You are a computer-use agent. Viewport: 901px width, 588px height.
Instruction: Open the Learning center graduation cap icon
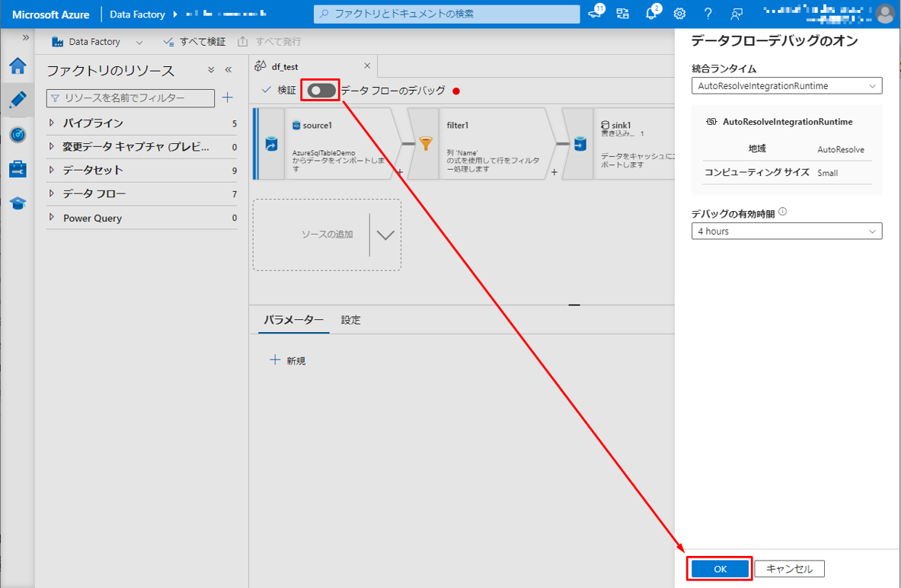coord(18,203)
